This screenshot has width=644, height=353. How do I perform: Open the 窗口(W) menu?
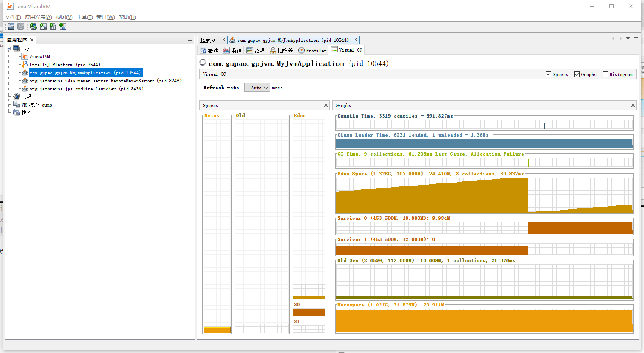click(106, 17)
